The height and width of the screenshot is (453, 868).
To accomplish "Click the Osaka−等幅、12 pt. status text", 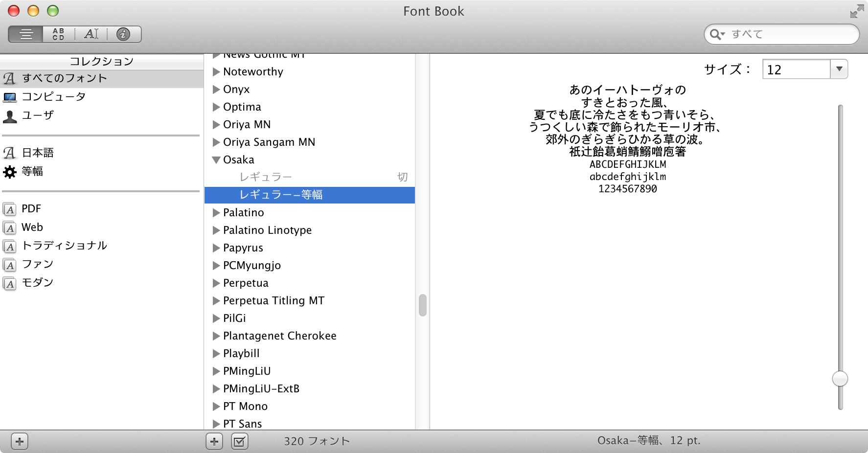I will [x=649, y=441].
